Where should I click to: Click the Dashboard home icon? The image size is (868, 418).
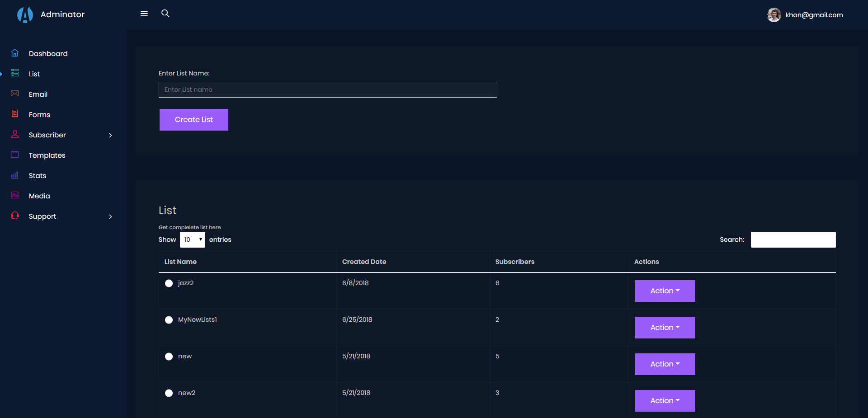pyautogui.click(x=15, y=53)
